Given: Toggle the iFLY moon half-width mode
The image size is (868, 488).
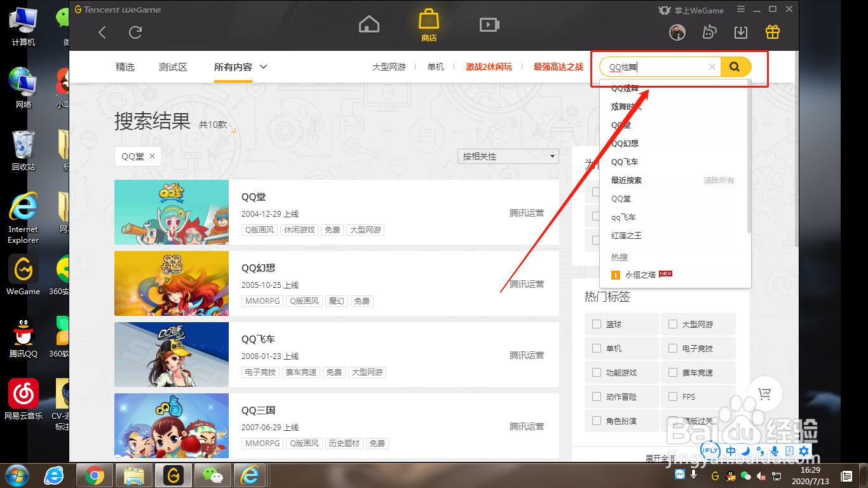Looking at the screenshot, I should (x=745, y=451).
